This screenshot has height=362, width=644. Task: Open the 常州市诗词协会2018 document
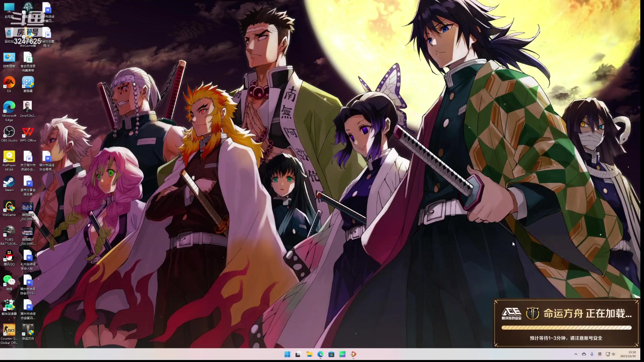click(28, 285)
